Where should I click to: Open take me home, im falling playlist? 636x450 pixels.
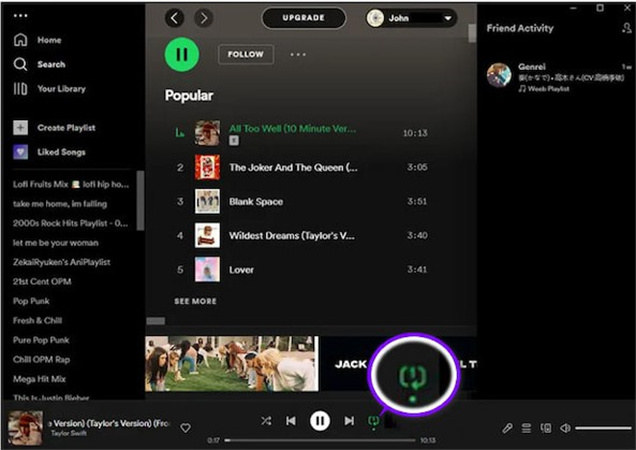click(60, 204)
